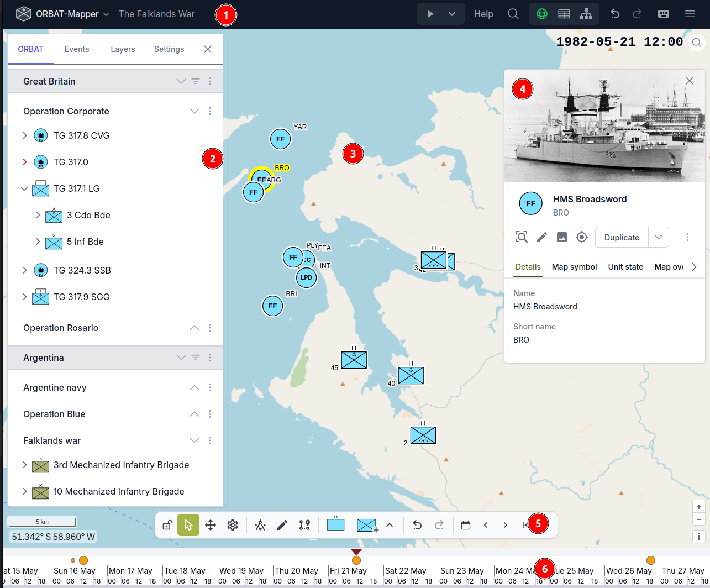Toggle the globe map view mode
This screenshot has height=588, width=710.
point(542,14)
